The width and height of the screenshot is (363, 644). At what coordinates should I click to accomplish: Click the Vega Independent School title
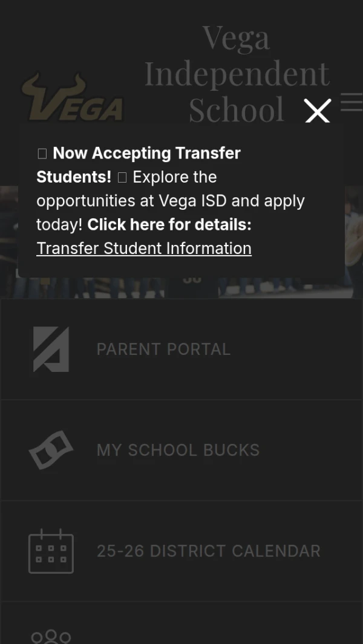[237, 73]
